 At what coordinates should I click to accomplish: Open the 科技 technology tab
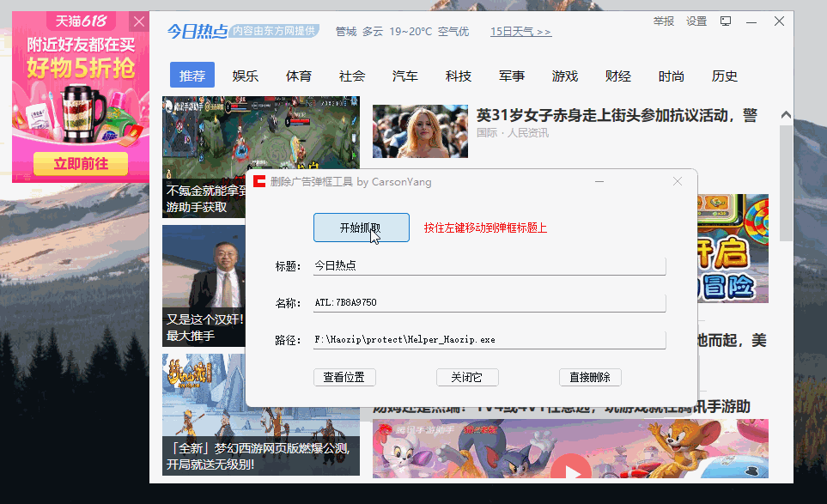point(458,76)
